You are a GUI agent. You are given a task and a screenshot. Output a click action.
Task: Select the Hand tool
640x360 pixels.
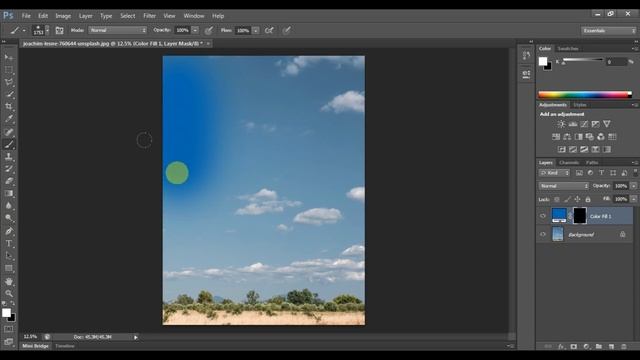pos(9,281)
